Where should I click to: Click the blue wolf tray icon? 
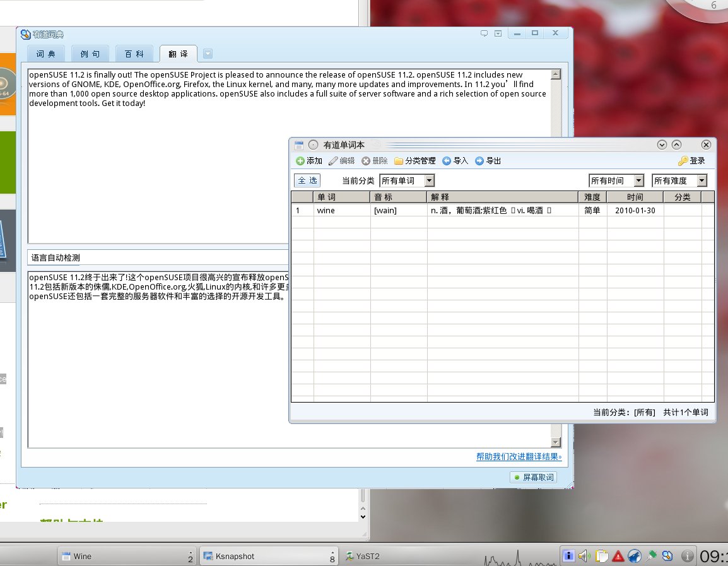[x=635, y=556]
